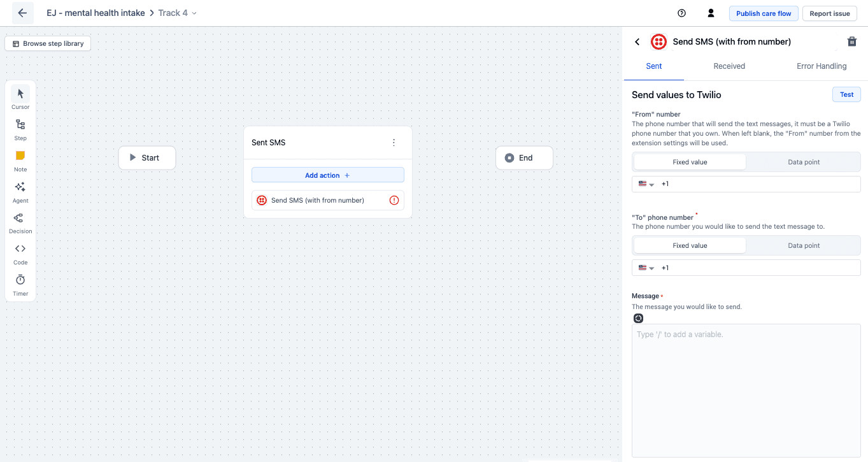Go back from the Send SMS panel
This screenshot has height=462, width=868.
tap(637, 42)
